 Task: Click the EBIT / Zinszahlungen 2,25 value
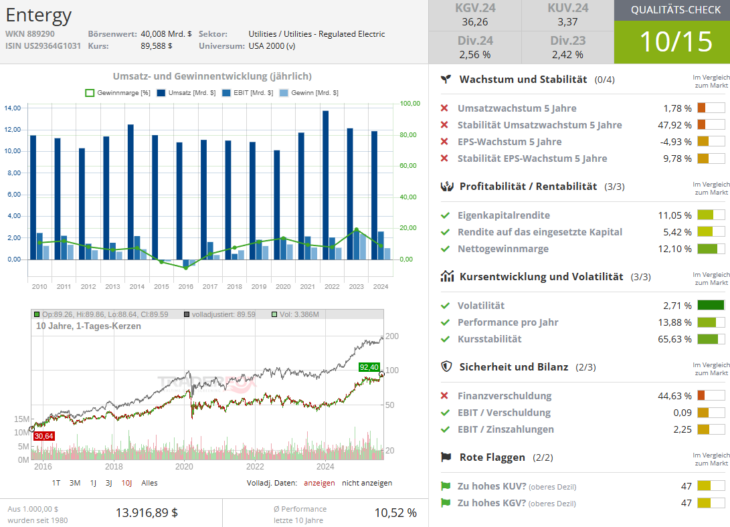[x=683, y=429]
